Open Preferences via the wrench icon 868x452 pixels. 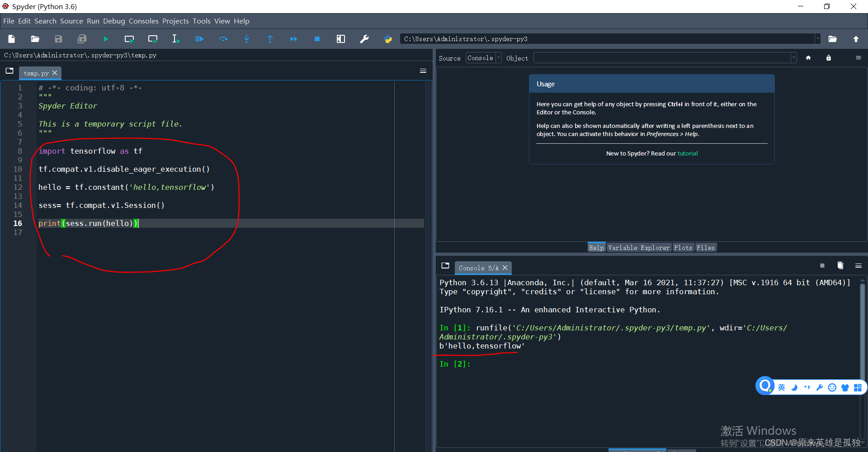click(x=364, y=39)
